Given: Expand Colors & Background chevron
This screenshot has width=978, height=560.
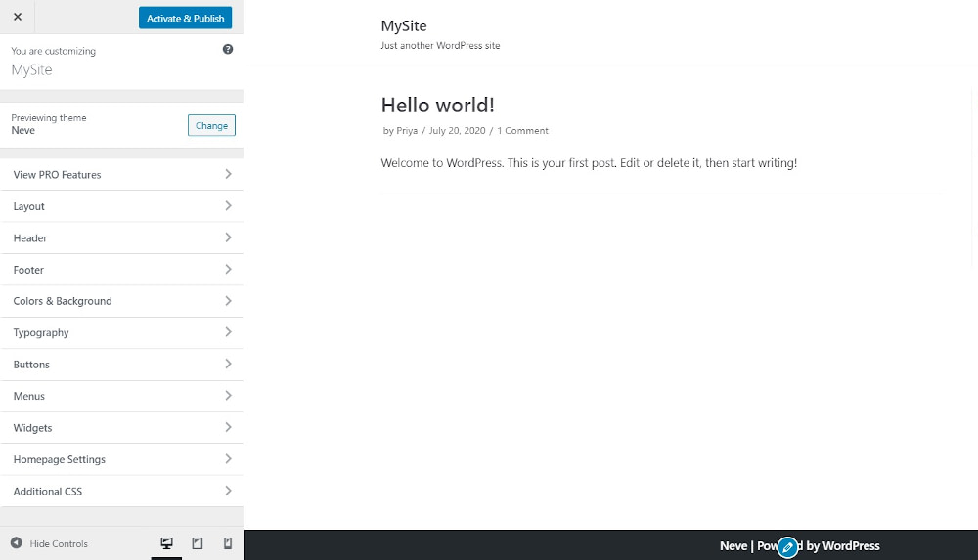Looking at the screenshot, I should (228, 301).
